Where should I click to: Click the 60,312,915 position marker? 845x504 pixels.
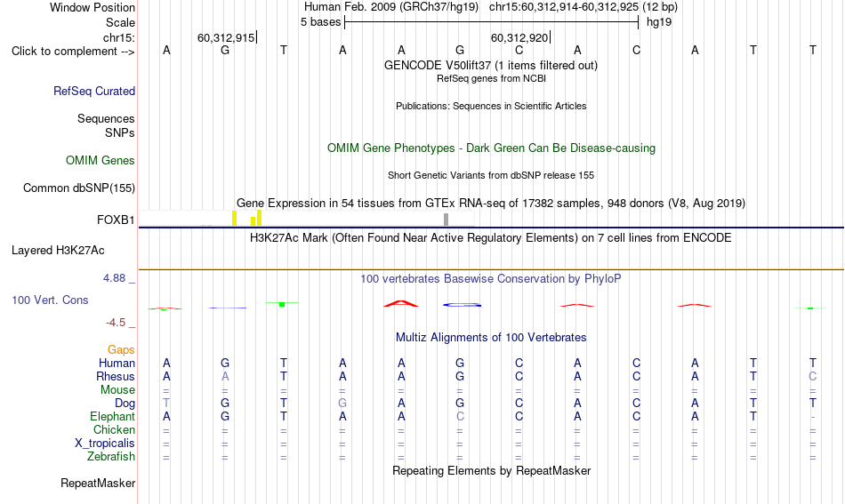click(226, 37)
